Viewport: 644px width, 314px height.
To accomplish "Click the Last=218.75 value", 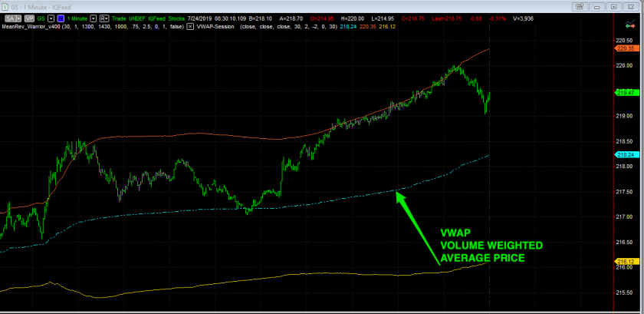I will click(447, 18).
